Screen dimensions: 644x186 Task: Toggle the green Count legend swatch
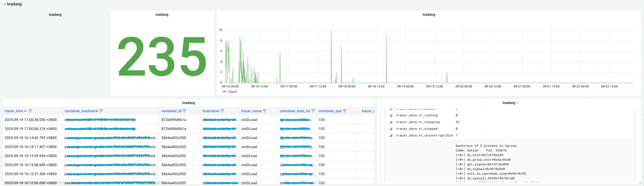[225, 92]
